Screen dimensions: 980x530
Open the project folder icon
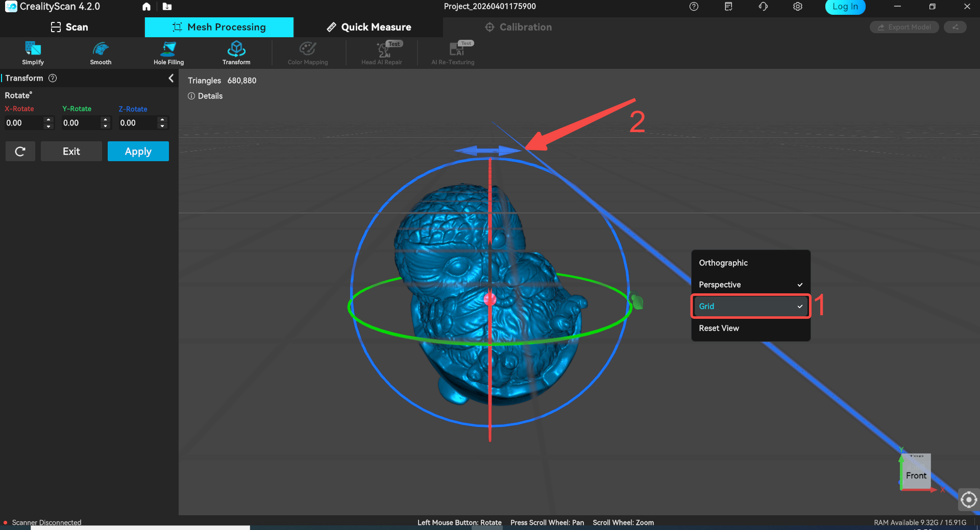tap(167, 7)
